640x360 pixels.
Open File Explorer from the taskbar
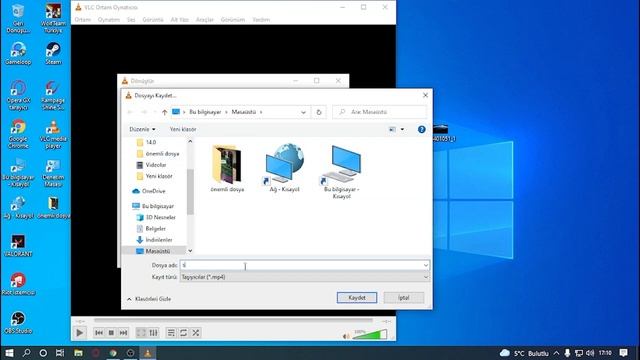click(x=78, y=353)
